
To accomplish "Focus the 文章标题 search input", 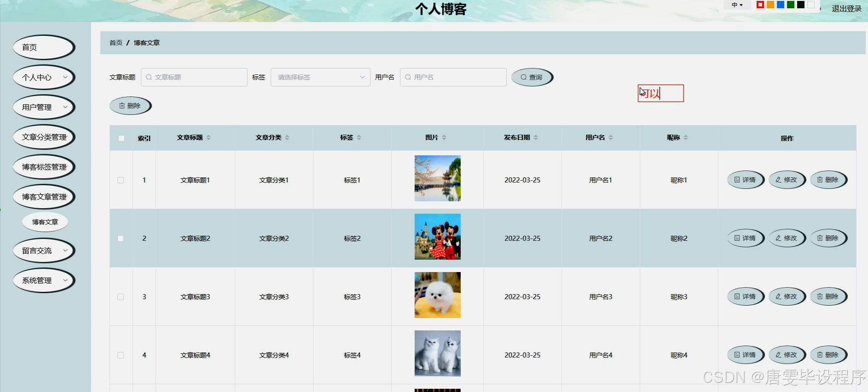I will point(194,77).
